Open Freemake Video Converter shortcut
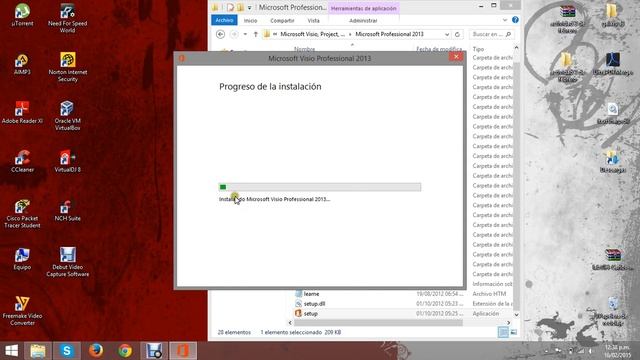The width and height of the screenshot is (640, 360). pos(22,311)
